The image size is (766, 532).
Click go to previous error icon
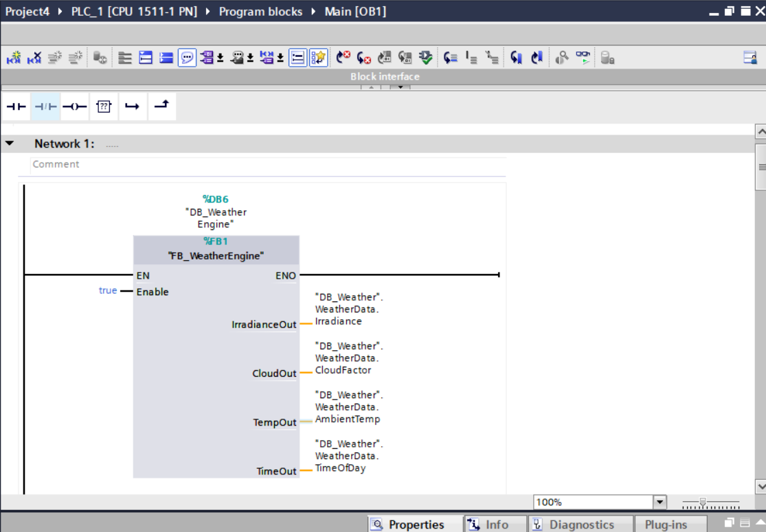pos(363,58)
